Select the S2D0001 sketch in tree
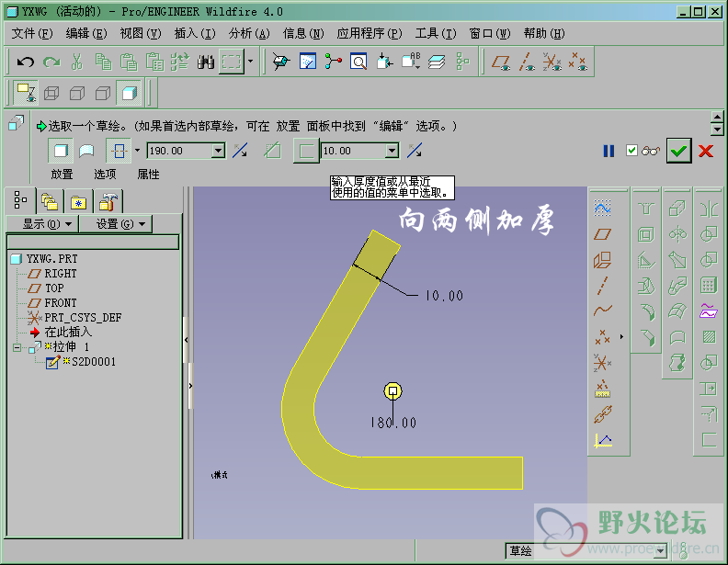 (x=94, y=362)
